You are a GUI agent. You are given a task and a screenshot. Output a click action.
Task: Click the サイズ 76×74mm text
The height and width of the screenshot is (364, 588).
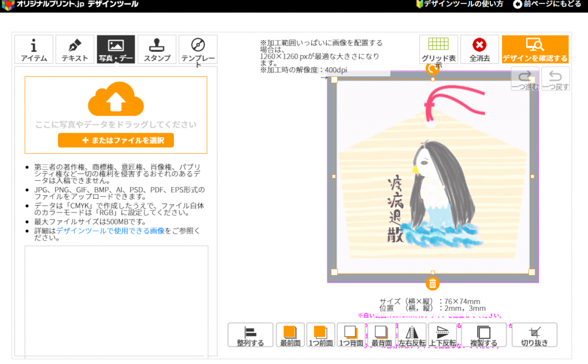pos(430,301)
